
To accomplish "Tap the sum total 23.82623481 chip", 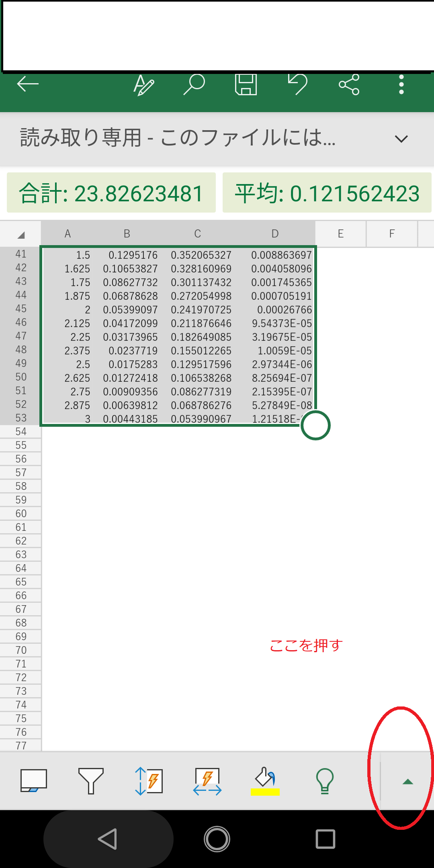I will (x=111, y=193).
